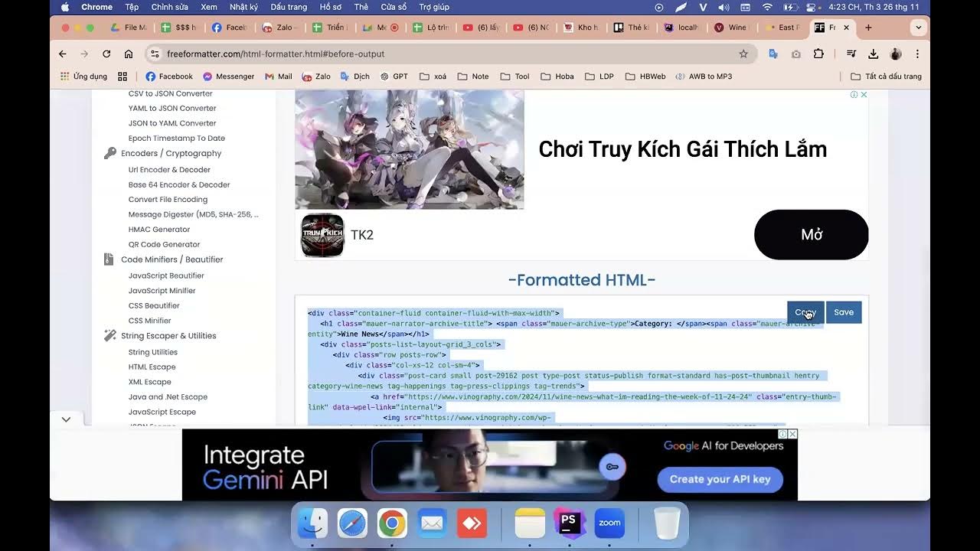
Task: Open the Tất cả dấu trang folder
Action: tap(886, 77)
